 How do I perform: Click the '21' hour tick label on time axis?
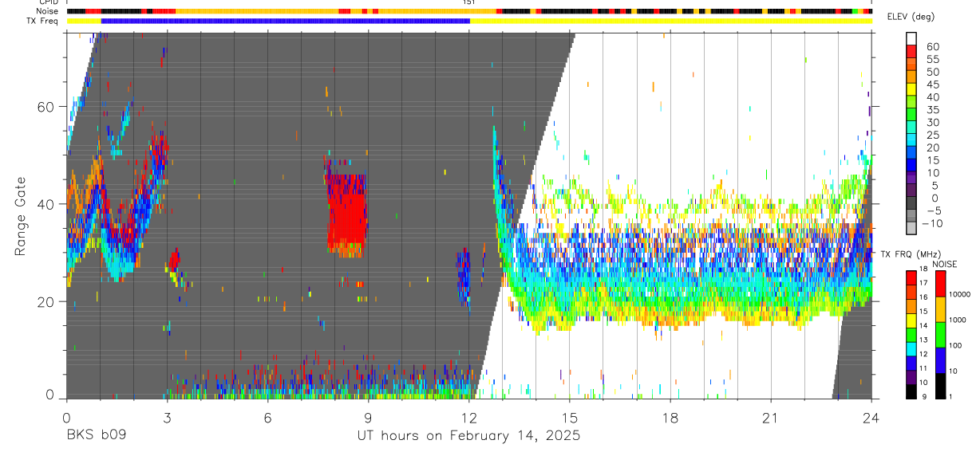tap(771, 417)
